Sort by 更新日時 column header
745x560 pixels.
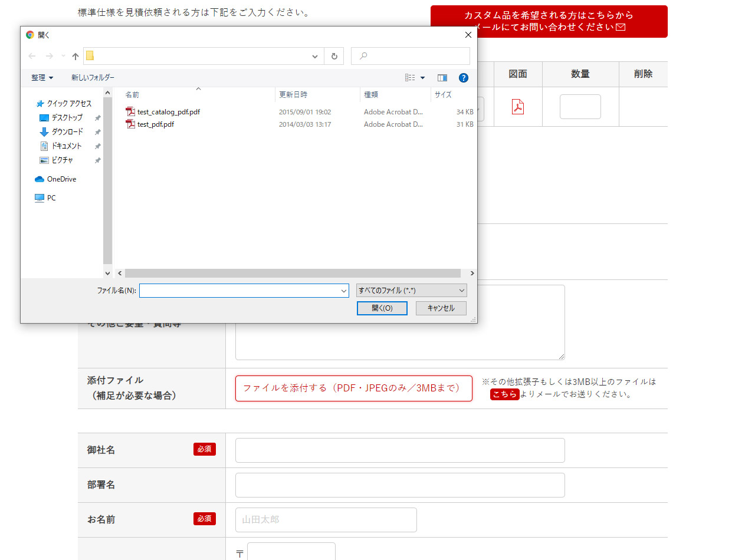[x=317, y=94]
